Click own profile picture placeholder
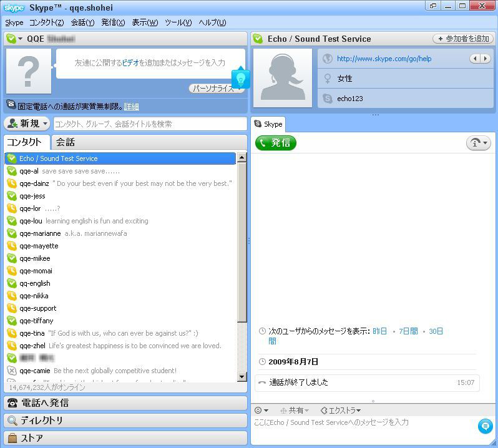Screen dimensions: 498x448 (29, 71)
